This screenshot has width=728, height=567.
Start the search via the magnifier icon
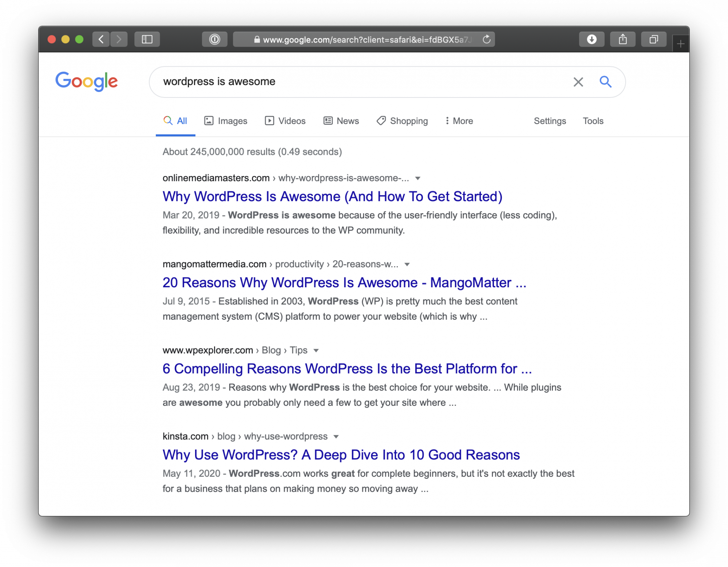pyautogui.click(x=605, y=82)
